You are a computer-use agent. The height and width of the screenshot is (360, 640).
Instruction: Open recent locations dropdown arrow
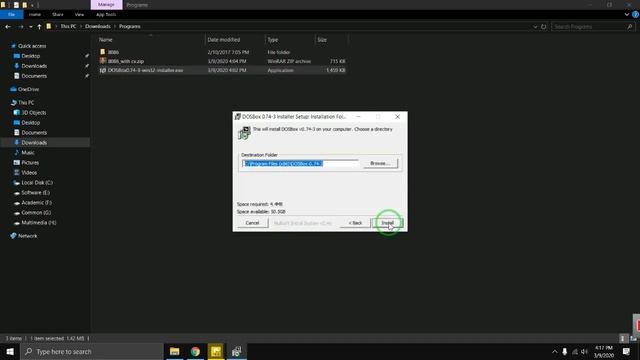coord(31,27)
